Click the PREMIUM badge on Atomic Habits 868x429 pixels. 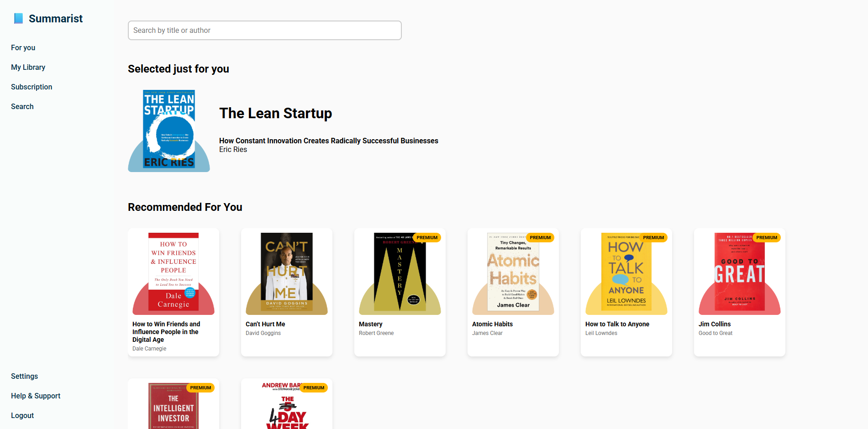click(540, 237)
